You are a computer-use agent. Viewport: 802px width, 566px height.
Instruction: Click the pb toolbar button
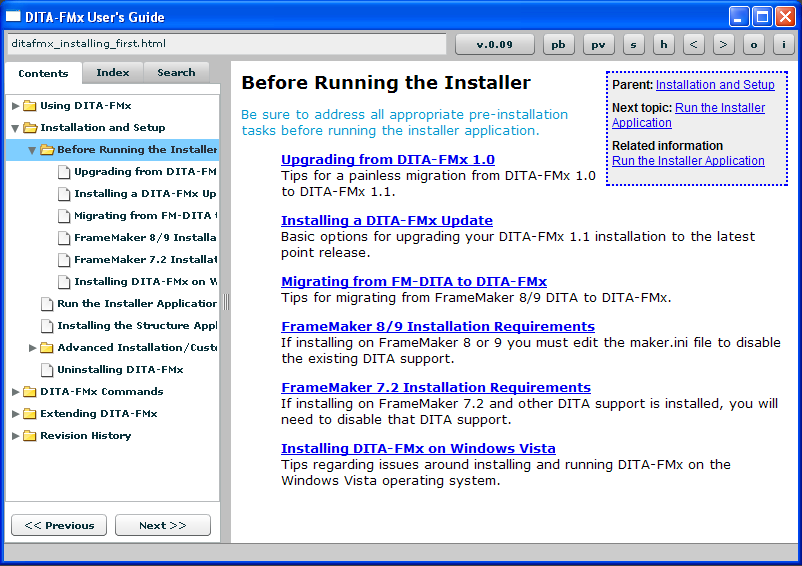pyautogui.click(x=558, y=44)
